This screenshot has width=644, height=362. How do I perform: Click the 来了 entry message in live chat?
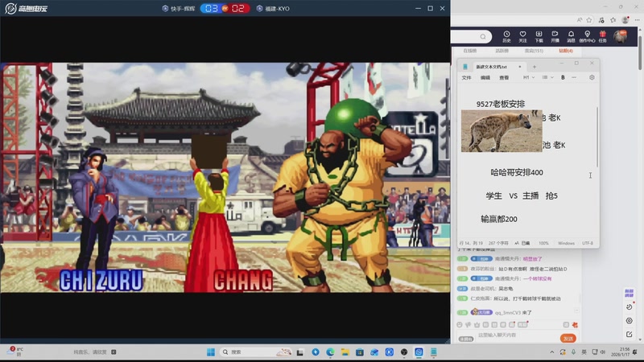pos(514,313)
